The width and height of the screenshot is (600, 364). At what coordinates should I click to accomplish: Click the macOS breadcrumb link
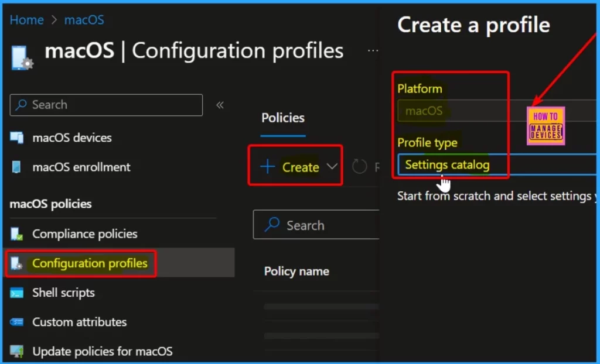coord(84,20)
